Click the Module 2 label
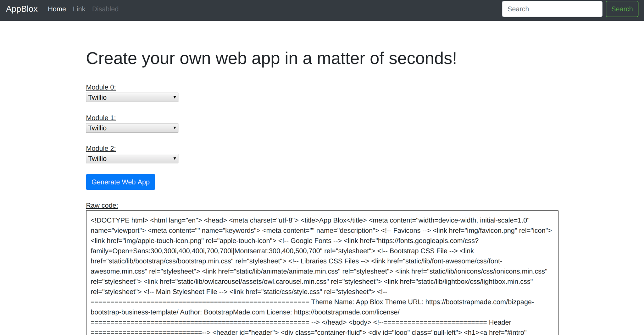644x335 pixels. coord(101,148)
